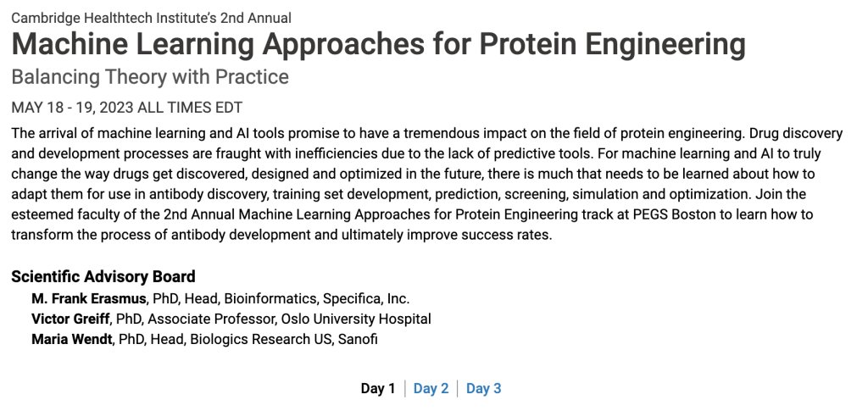Click the Oslo University Hospital affiliation

366,319
